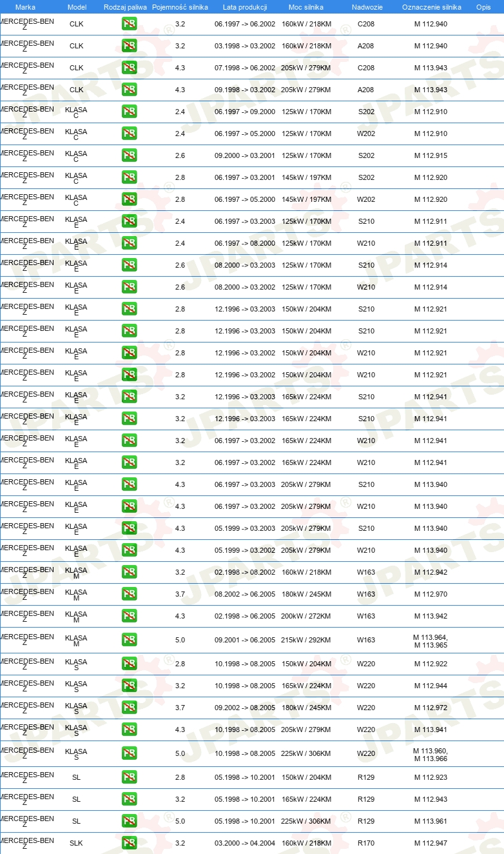The image size is (504, 854).
Task: Click production years 06.1997 -> 09.2000
Action: pos(245,112)
